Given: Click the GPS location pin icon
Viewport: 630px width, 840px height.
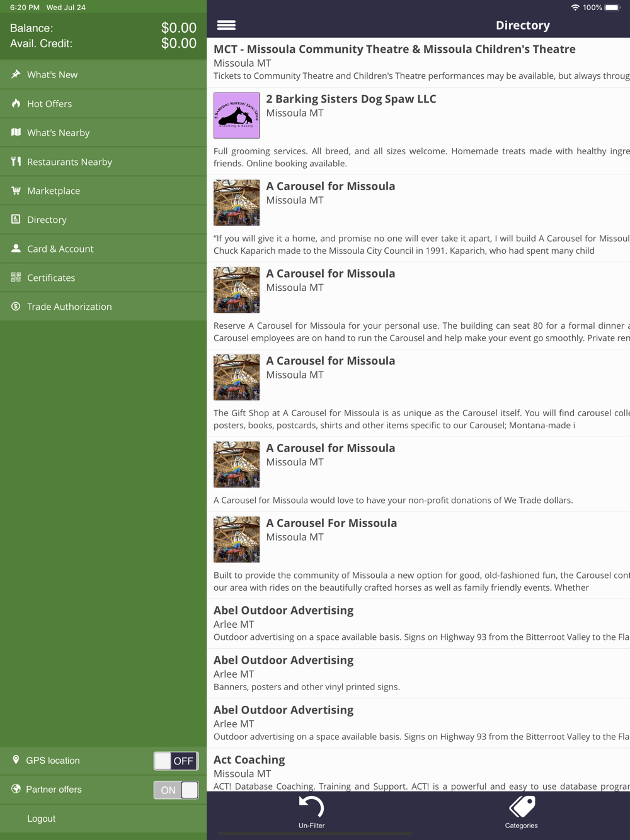Looking at the screenshot, I should (x=16, y=760).
